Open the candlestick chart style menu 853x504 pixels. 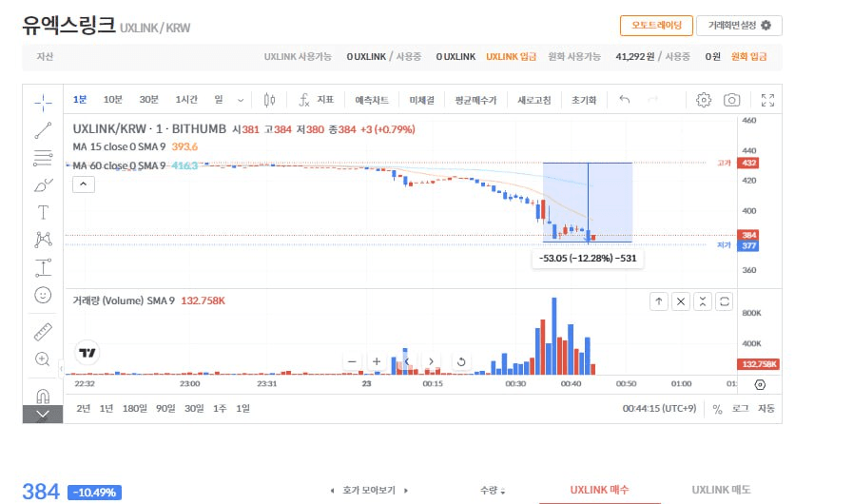(269, 100)
